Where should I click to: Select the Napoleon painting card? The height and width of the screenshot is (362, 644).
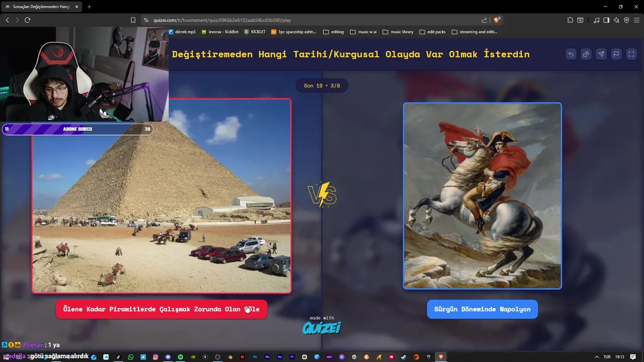(x=482, y=196)
